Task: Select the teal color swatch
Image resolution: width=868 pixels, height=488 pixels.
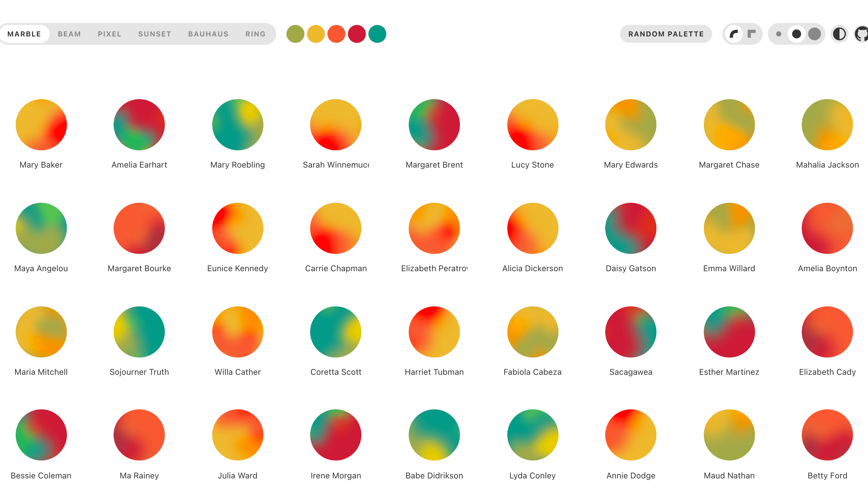Action: 377,34
